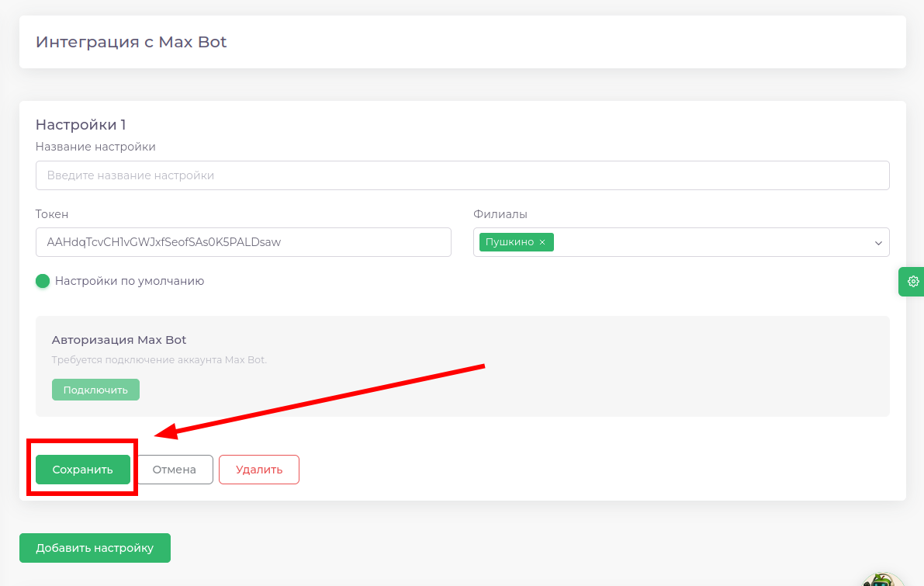This screenshot has height=586, width=924.
Task: Click the Настройки 1 section title
Action: [81, 125]
